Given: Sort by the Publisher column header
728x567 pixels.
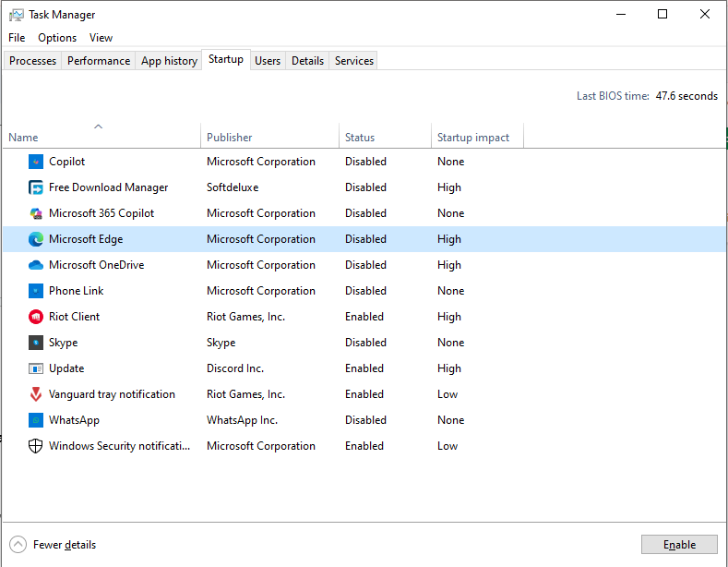Looking at the screenshot, I should 269,138.
